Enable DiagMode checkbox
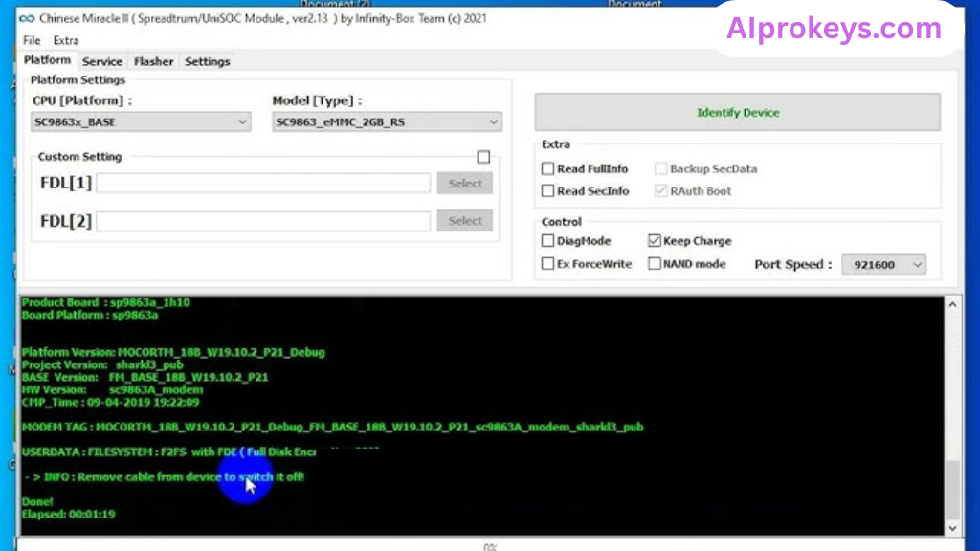This screenshot has width=980, height=551. tap(547, 240)
